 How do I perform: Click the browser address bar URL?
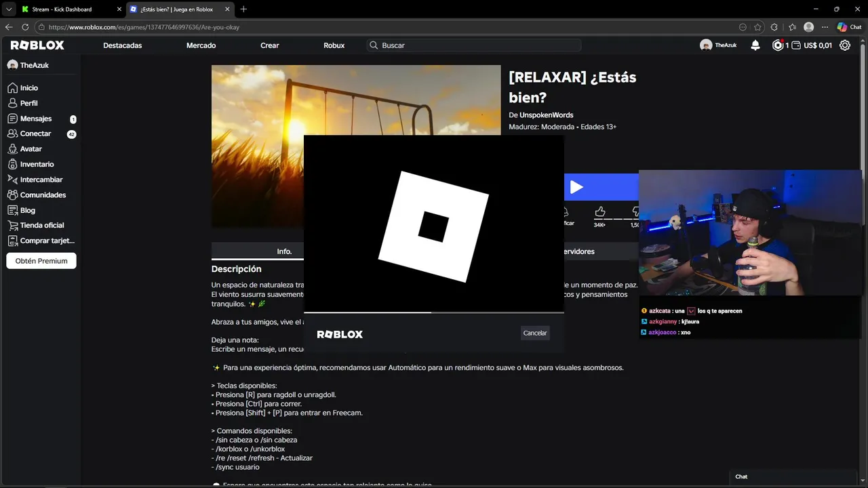coord(144,27)
